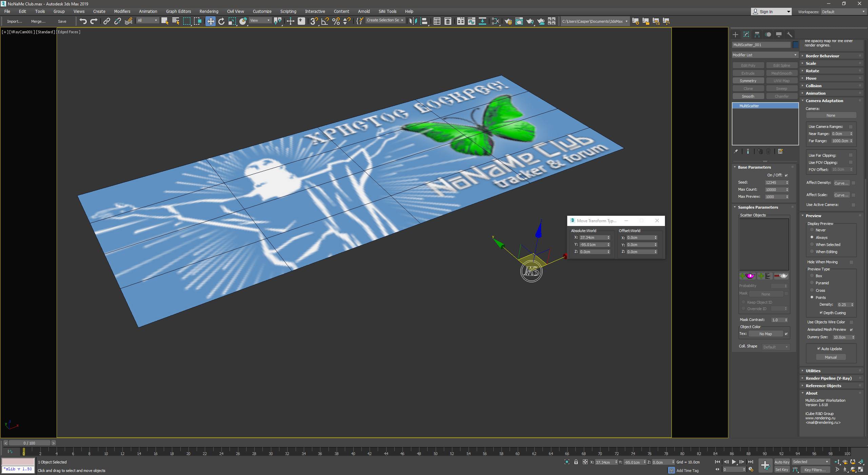
Task: Click the Absolute World X field
Action: (x=593, y=237)
